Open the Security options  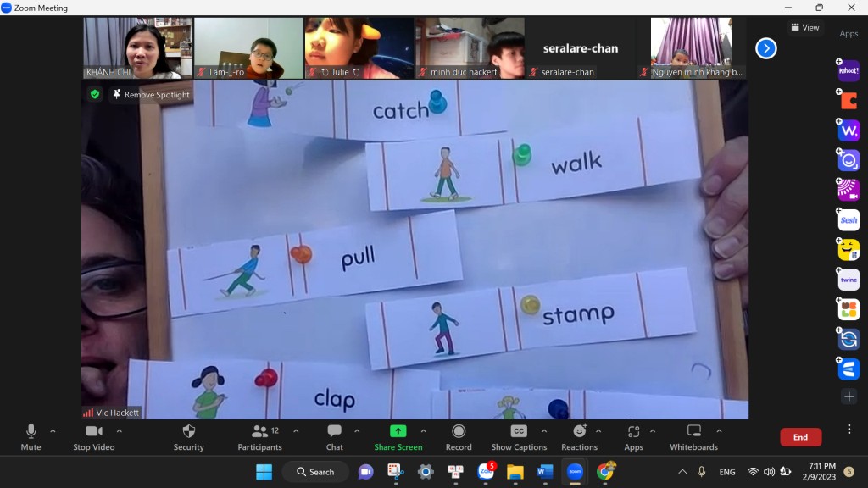tap(188, 437)
